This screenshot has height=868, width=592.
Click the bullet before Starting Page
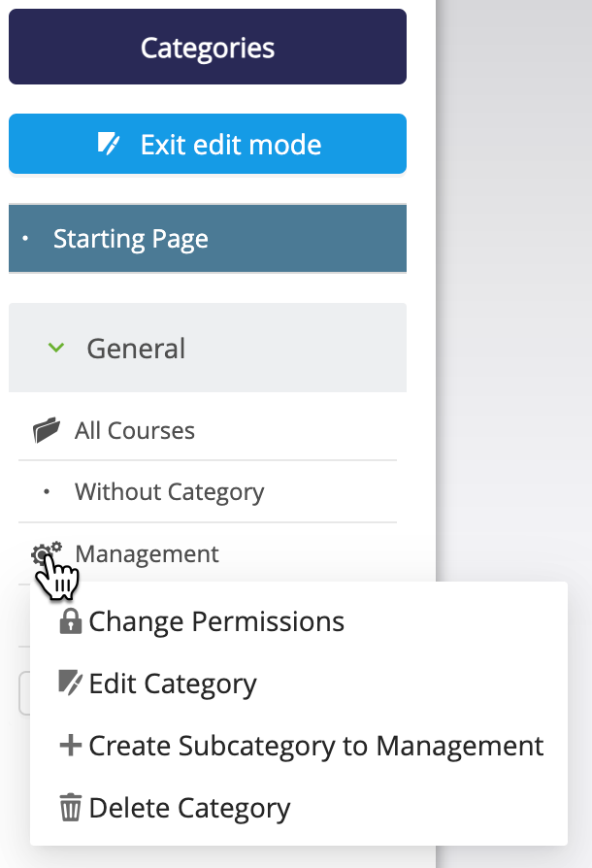tap(26, 240)
